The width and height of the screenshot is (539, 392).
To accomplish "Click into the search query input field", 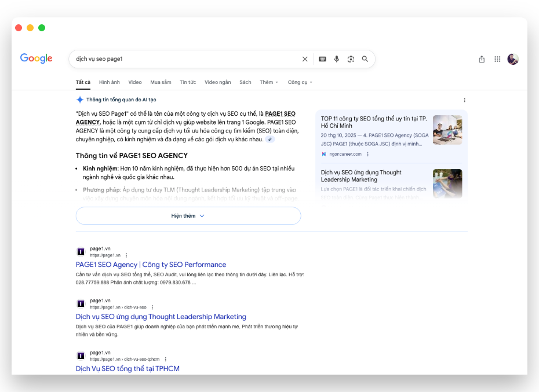I will tap(185, 59).
